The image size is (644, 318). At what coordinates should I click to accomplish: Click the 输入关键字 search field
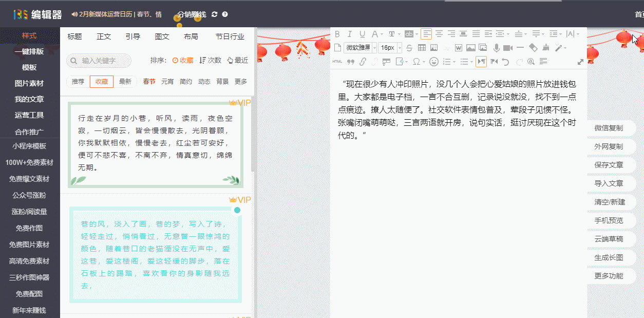coord(100,61)
